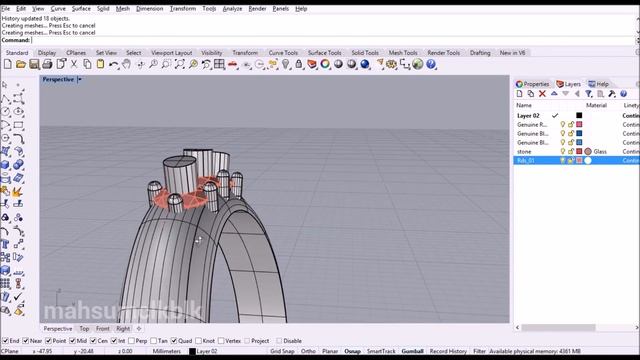Click the Glass material swatch of stone layer
The height and width of the screenshot is (360, 640).
588,151
